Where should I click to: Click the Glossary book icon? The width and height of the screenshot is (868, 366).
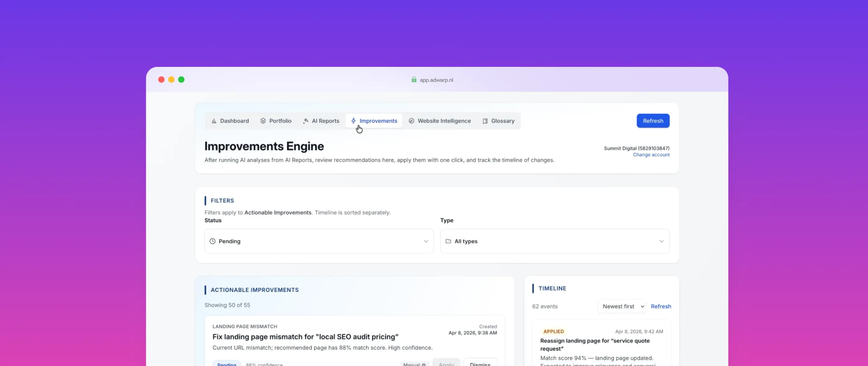(485, 121)
